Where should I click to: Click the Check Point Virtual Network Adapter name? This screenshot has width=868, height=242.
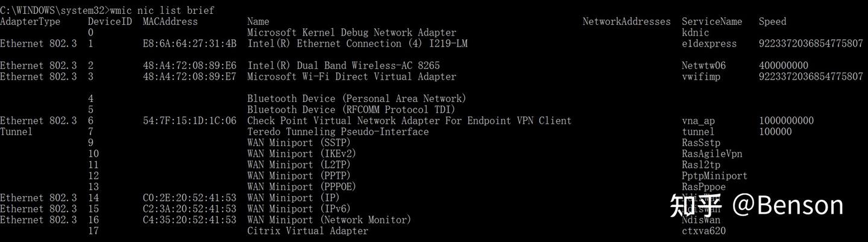pos(409,121)
